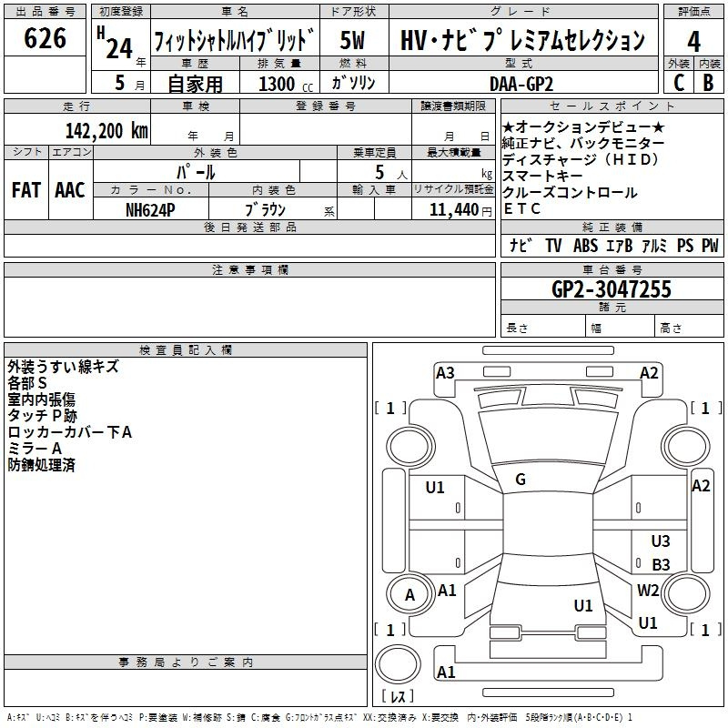Select the mileage 142,200 km
The width and height of the screenshot is (728, 728).
[106, 131]
